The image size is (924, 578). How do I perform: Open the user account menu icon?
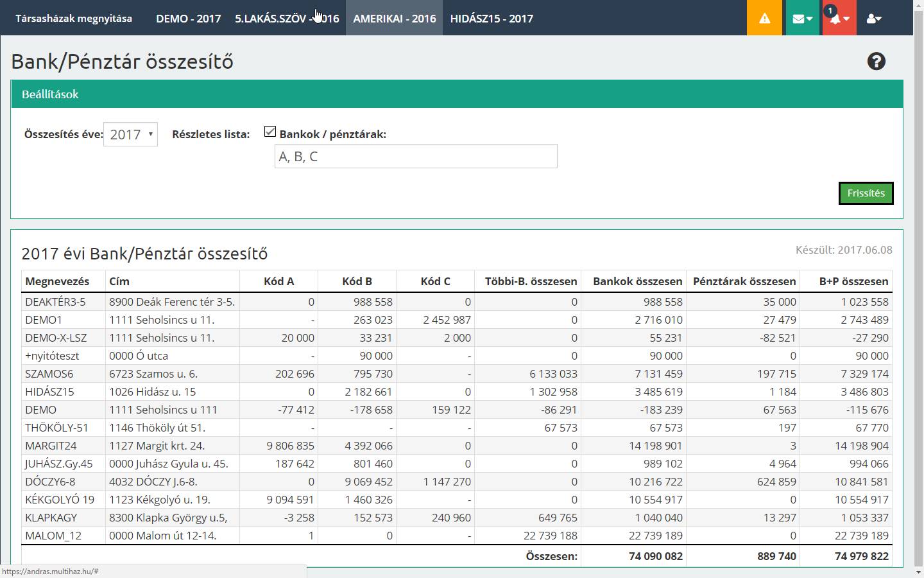873,19
